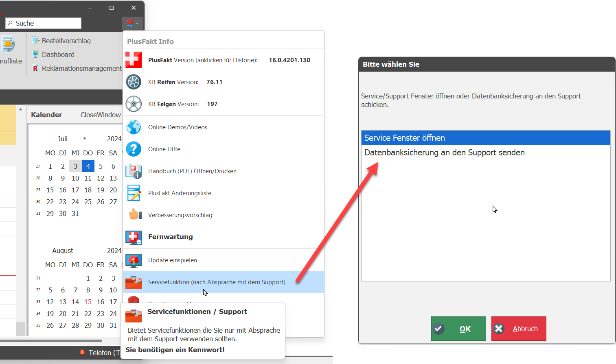Click the red Telefon status icon
616x364 pixels.
coord(82,352)
